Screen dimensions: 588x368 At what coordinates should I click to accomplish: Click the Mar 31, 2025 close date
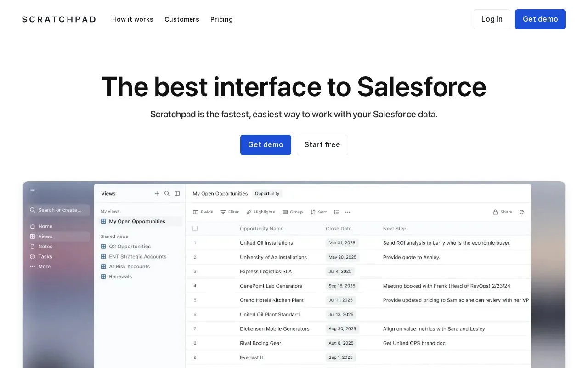pyautogui.click(x=342, y=243)
